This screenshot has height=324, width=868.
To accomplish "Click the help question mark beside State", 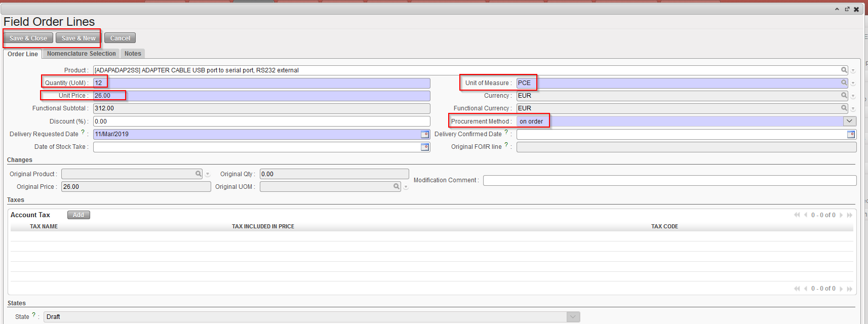I will [x=34, y=315].
